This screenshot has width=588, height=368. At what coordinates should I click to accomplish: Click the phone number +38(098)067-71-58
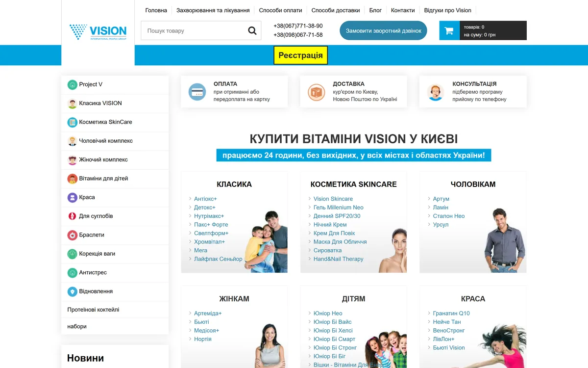(298, 35)
